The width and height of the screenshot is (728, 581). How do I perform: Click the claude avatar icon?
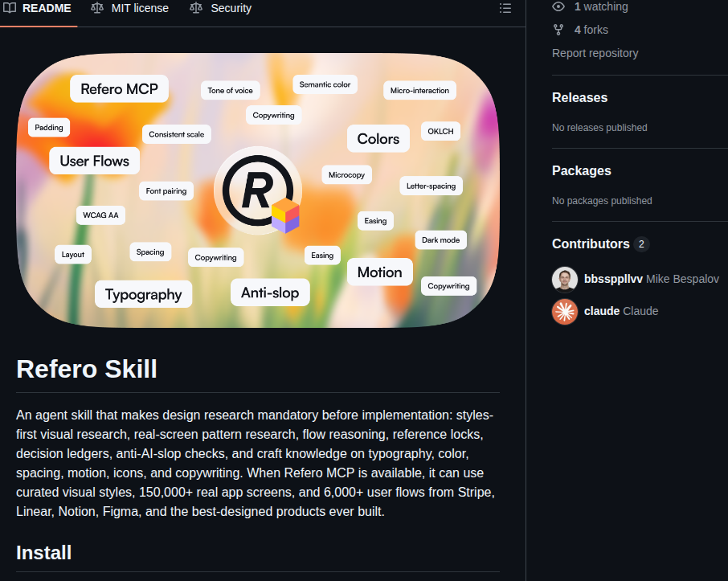click(x=565, y=312)
